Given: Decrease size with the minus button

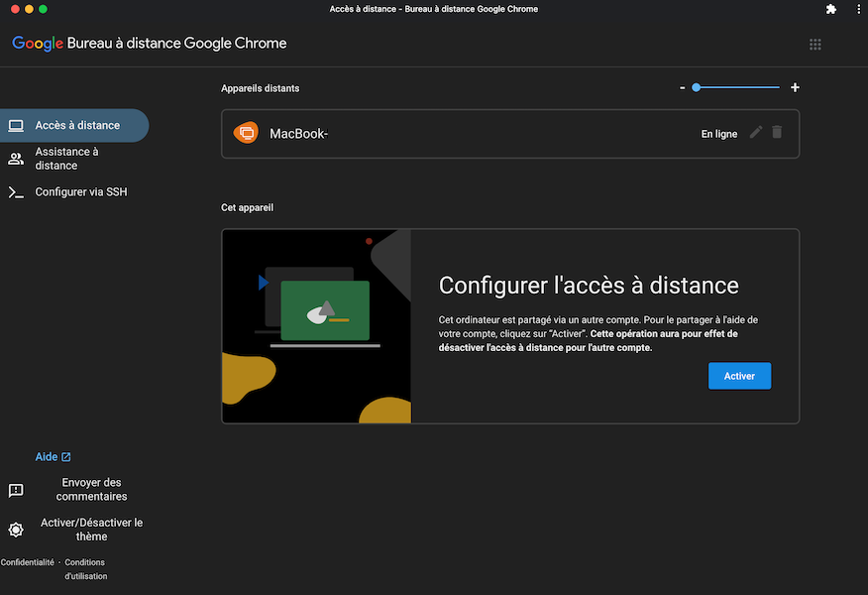Looking at the screenshot, I should click(x=682, y=87).
